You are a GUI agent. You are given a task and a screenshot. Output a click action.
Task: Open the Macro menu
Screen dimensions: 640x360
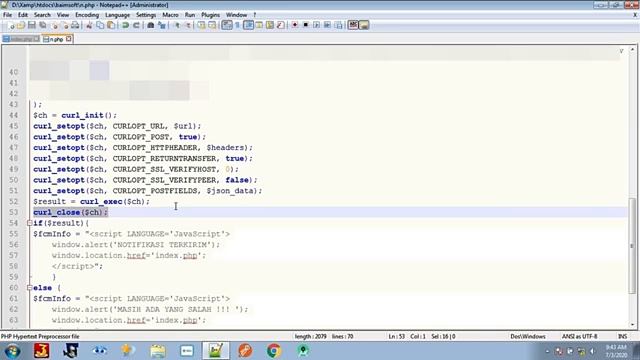pos(170,15)
